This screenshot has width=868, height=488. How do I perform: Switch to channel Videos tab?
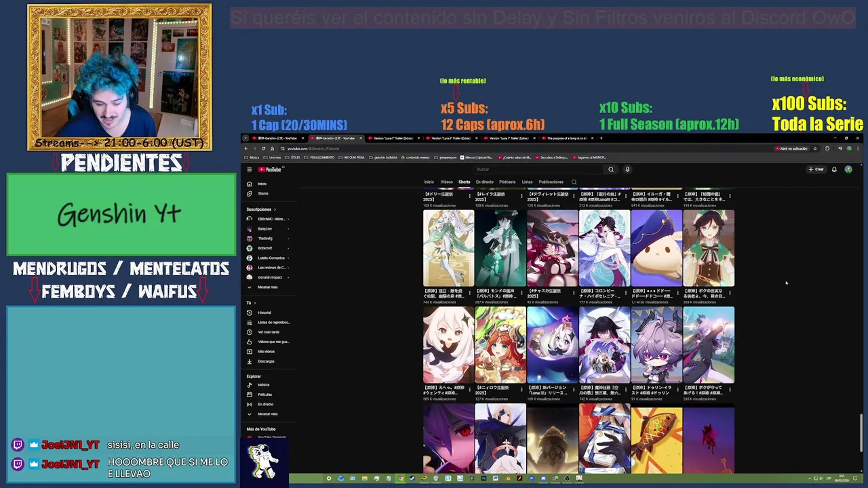[x=446, y=182]
